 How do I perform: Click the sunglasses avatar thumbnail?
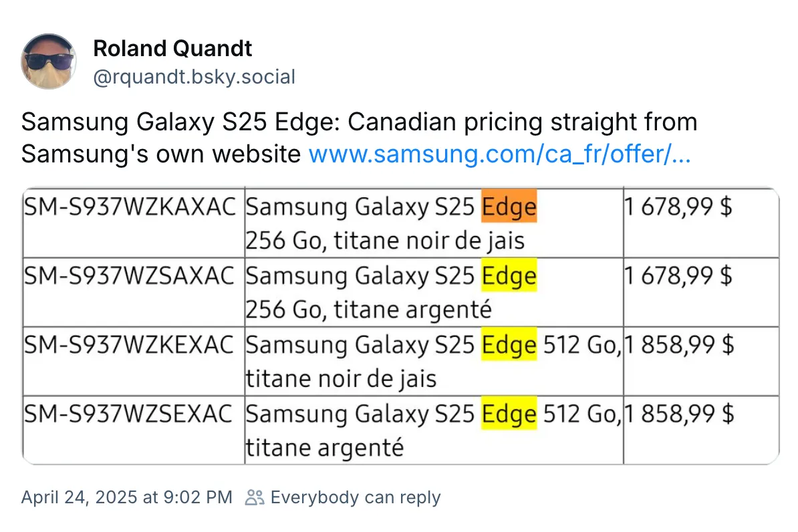[48, 60]
